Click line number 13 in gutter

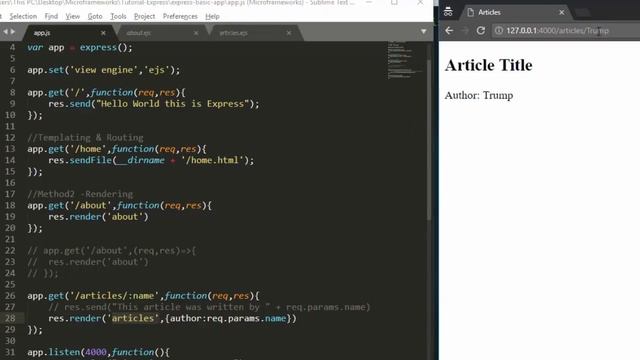pyautogui.click(x=10, y=149)
